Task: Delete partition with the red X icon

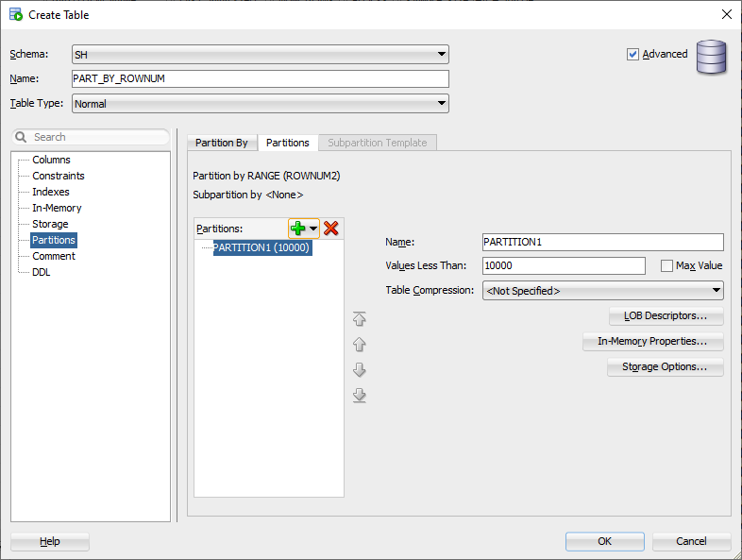Action: coord(330,229)
